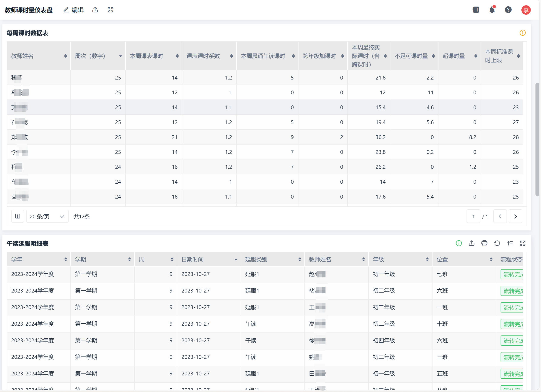541x392 pixels.
Task: Click the vertical scrollbar on the right
Action: point(537,139)
